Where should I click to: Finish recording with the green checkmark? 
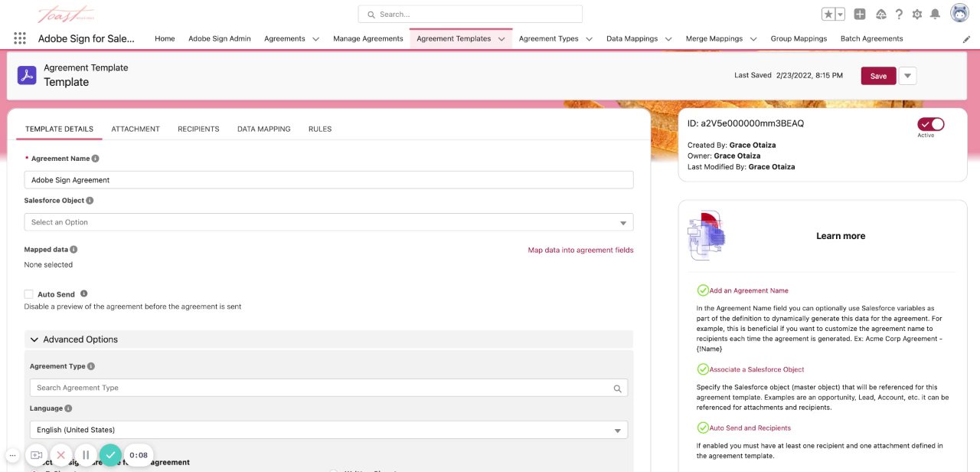(x=110, y=455)
